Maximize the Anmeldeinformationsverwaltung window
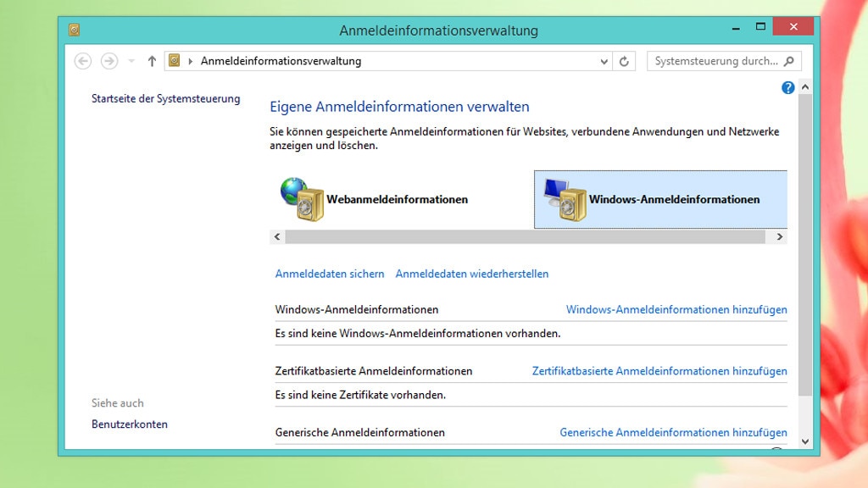Image resolution: width=868 pixels, height=488 pixels. 760,26
